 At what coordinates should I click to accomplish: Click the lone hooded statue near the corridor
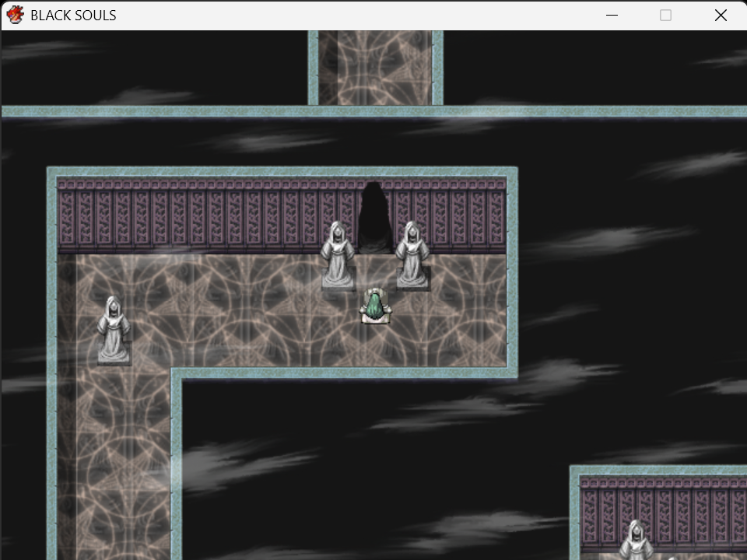tap(114, 331)
